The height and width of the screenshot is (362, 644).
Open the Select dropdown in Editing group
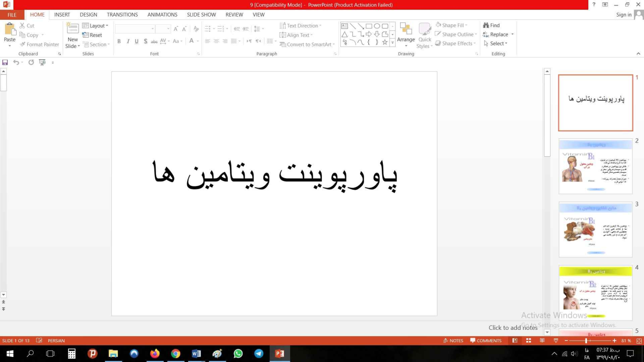(496, 44)
